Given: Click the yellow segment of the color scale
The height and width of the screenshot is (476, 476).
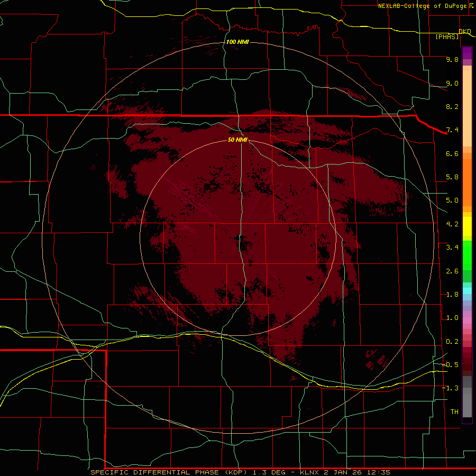Looking at the screenshot, I should click(467, 226).
